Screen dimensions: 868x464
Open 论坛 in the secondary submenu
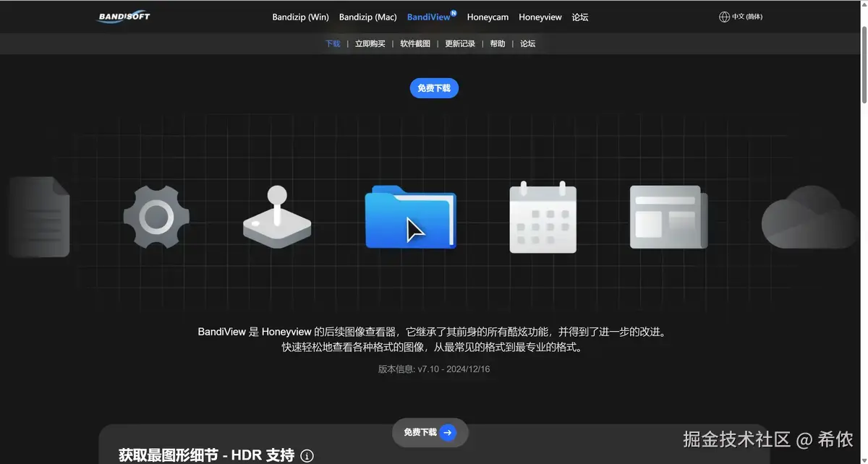point(528,44)
